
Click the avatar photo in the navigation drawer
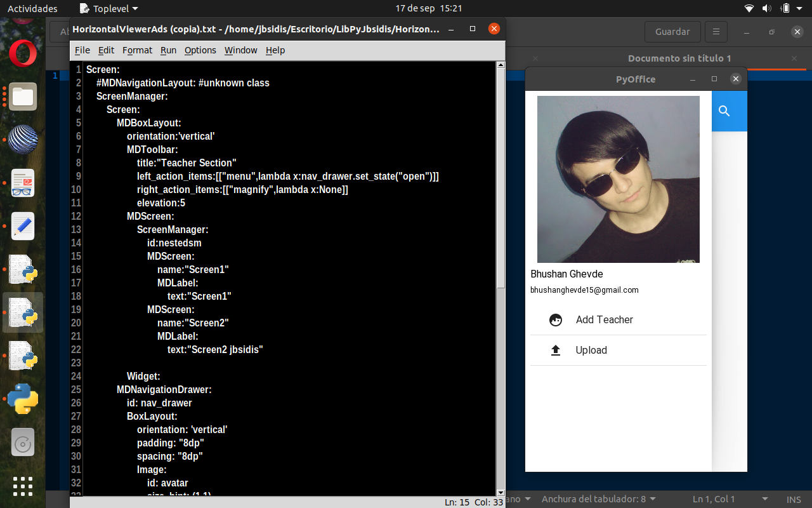click(619, 179)
